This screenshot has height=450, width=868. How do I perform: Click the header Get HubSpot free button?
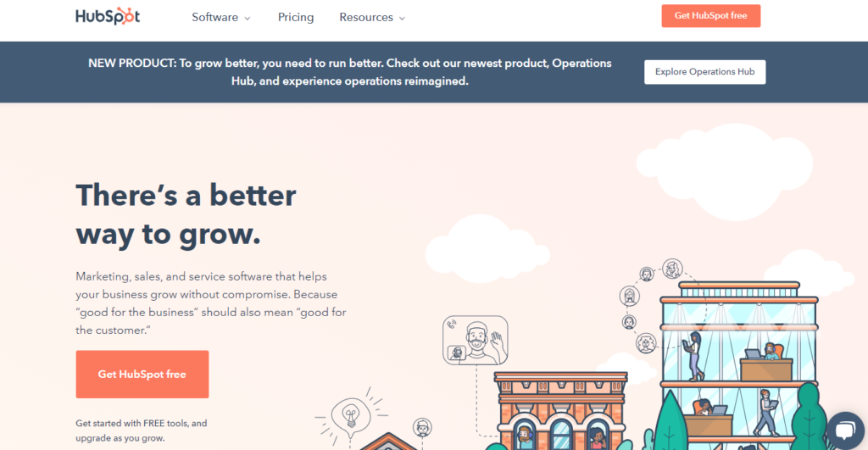711,15
